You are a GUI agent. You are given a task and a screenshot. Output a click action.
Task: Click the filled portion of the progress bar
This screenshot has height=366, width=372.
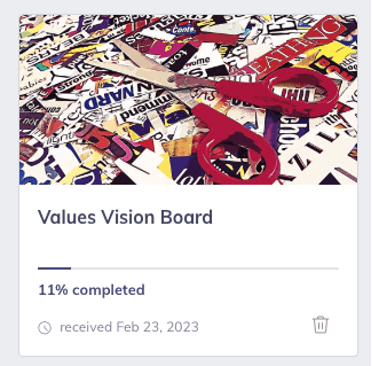(x=54, y=268)
